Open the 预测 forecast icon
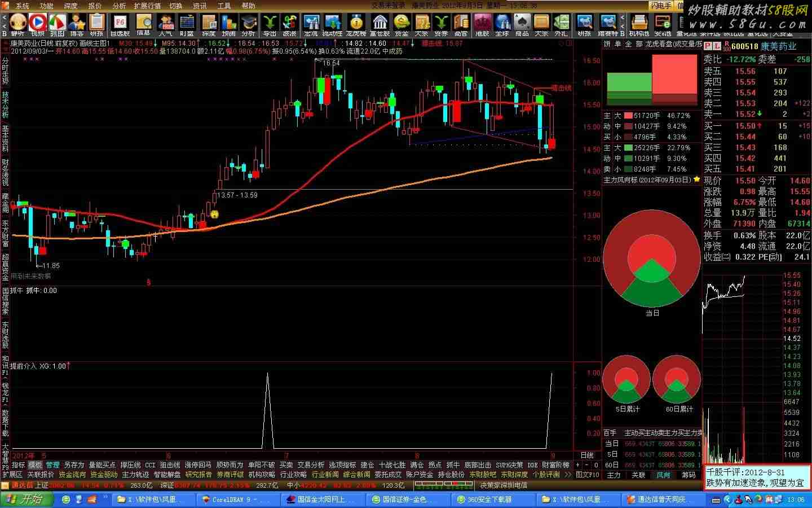 pos(229,24)
